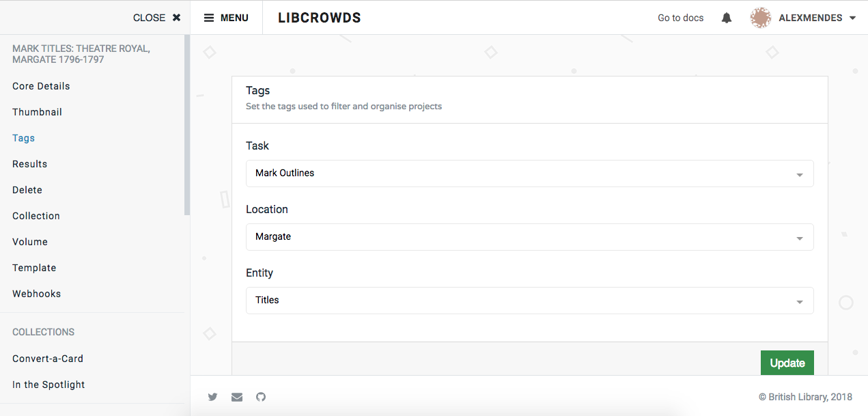Screen dimensions: 868x416
Task: Click the green Update button
Action: (x=787, y=363)
